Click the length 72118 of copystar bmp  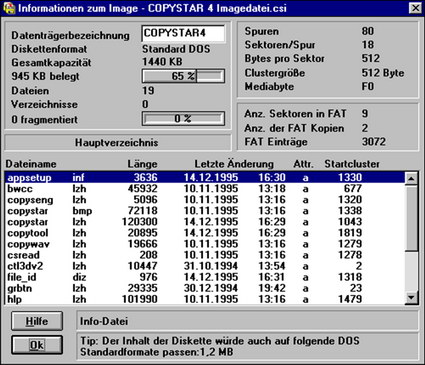tap(142, 211)
